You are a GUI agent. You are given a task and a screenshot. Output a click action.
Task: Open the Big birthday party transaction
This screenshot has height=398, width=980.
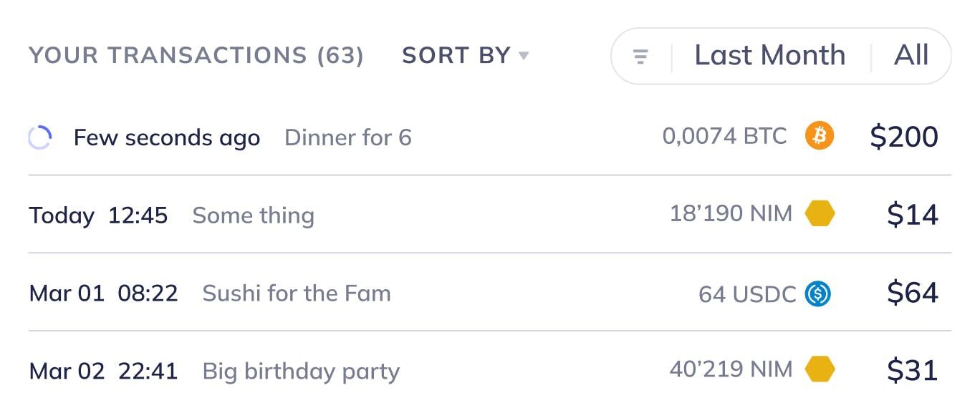click(x=490, y=365)
